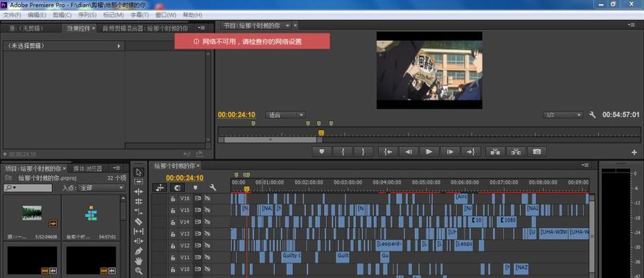This screenshot has height=278, width=644.
Task: Go to Out point
Action: (471, 152)
